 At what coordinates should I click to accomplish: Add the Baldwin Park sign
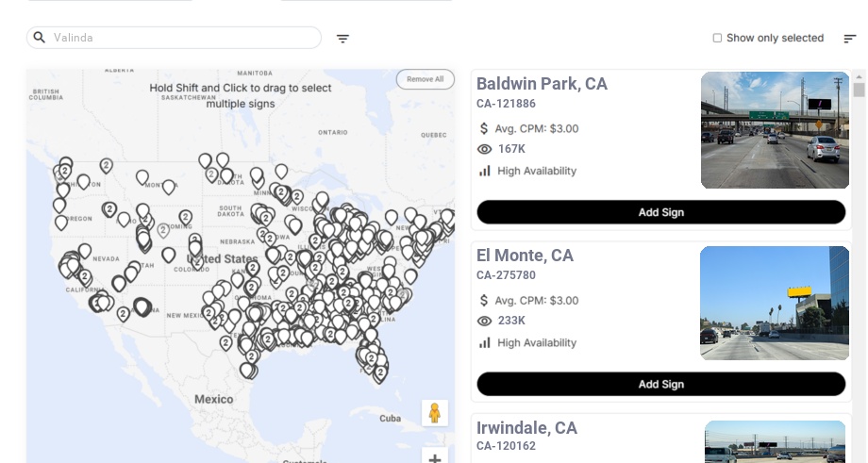[x=660, y=212]
